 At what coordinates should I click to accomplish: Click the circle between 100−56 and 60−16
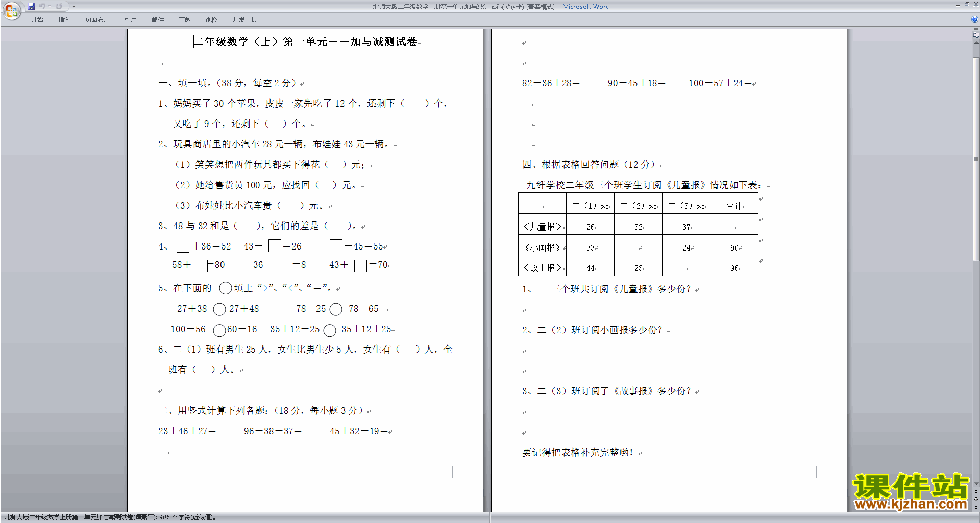pos(219,330)
